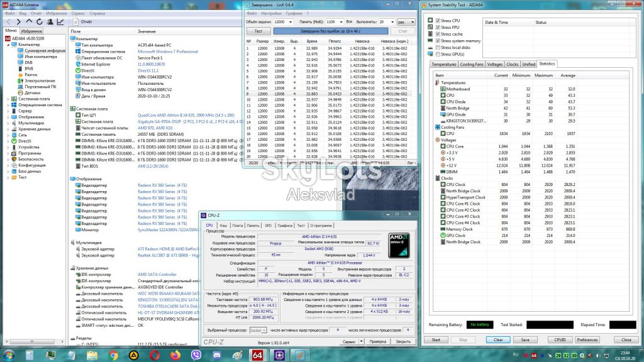Switch to the Cooling Fans tab
The image size is (644, 362).
pyautogui.click(x=472, y=65)
